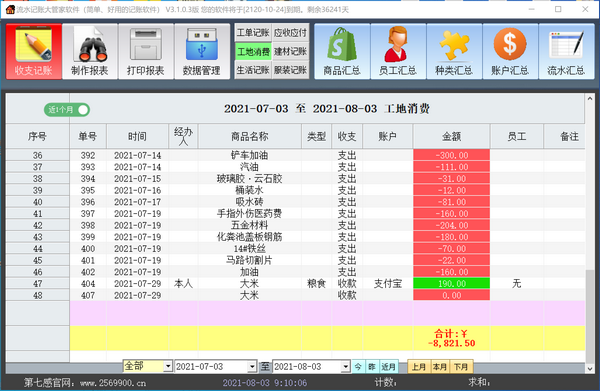
Task: Open 流水汇总 spreadsheet pen icon
Action: point(566,51)
